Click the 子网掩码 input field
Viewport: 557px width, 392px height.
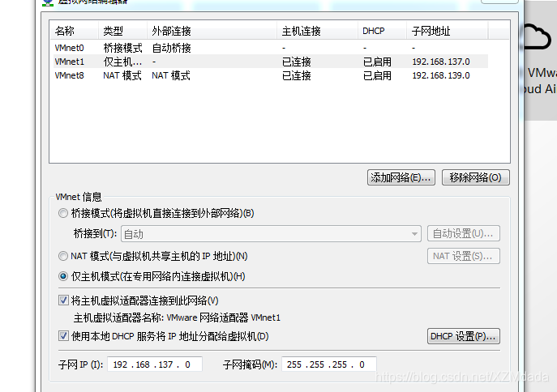click(x=329, y=364)
